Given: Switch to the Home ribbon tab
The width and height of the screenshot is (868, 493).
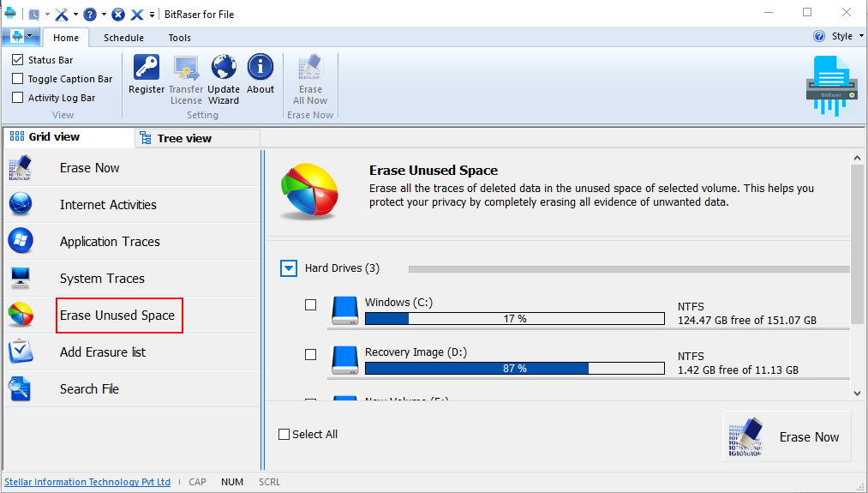Looking at the screenshot, I should (66, 38).
